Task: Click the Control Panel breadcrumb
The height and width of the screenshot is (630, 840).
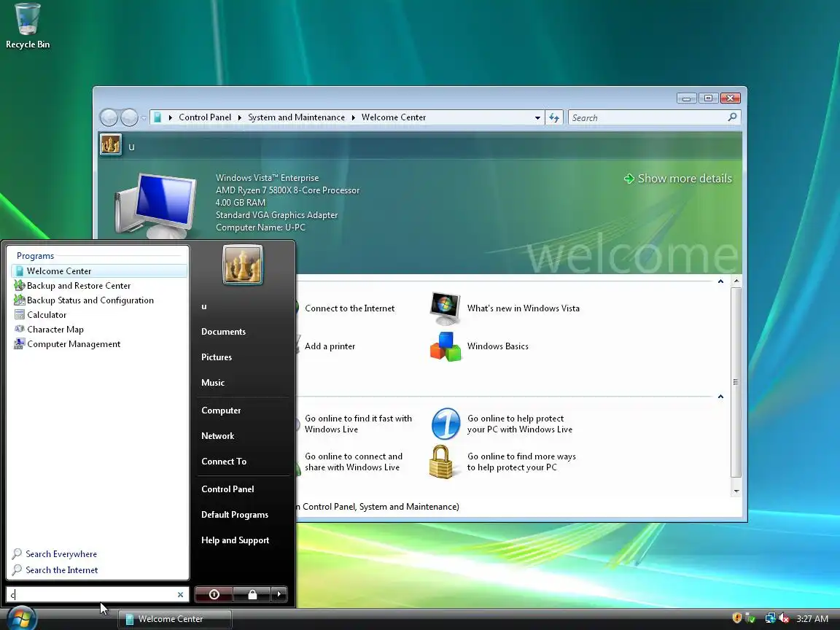Action: point(205,117)
